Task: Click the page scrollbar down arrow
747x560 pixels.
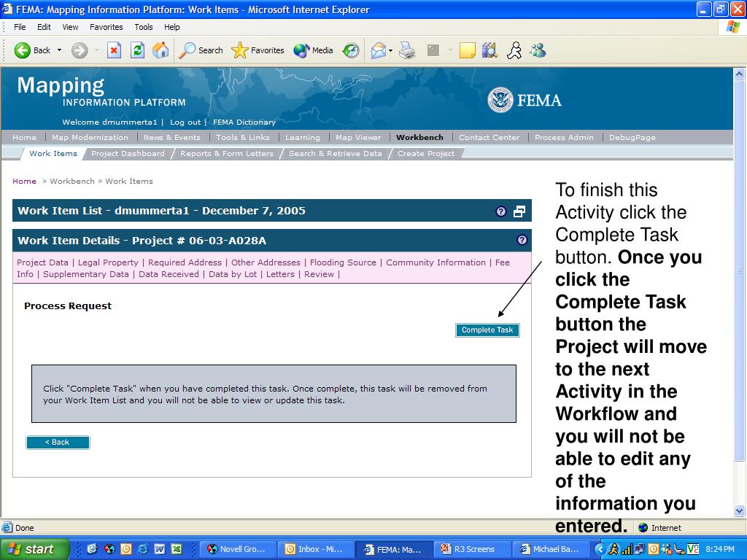Action: tap(739, 511)
